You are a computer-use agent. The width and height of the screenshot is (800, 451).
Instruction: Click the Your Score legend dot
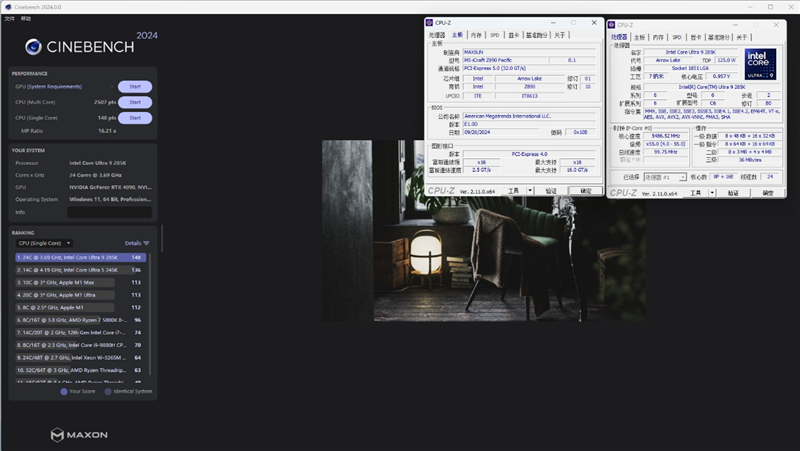(64, 391)
